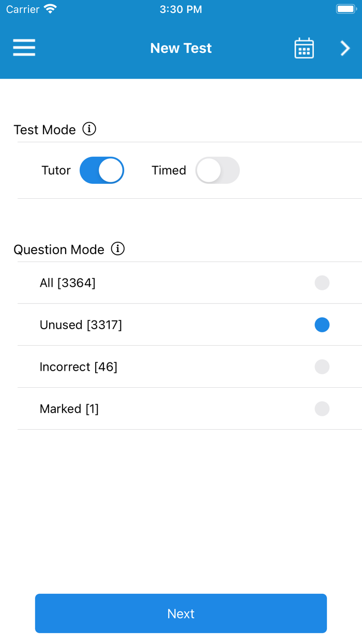Screen dimensions: 362x644
Task: Tap the New Test title
Action: pyautogui.click(x=180, y=48)
